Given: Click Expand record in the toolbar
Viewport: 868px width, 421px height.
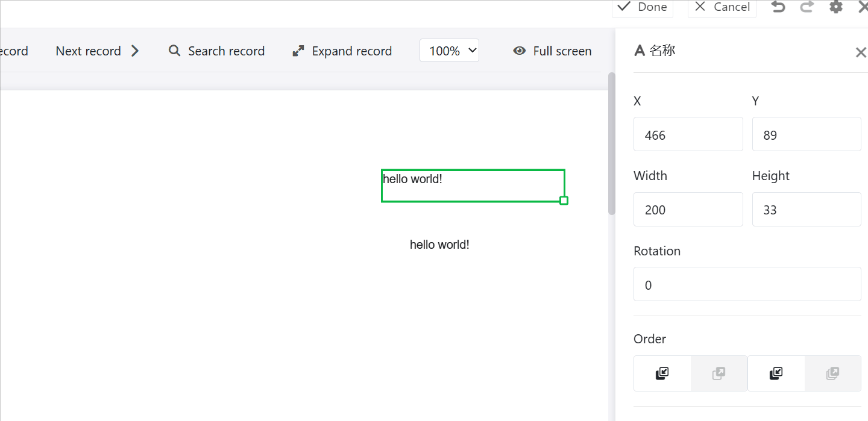Looking at the screenshot, I should tap(342, 51).
